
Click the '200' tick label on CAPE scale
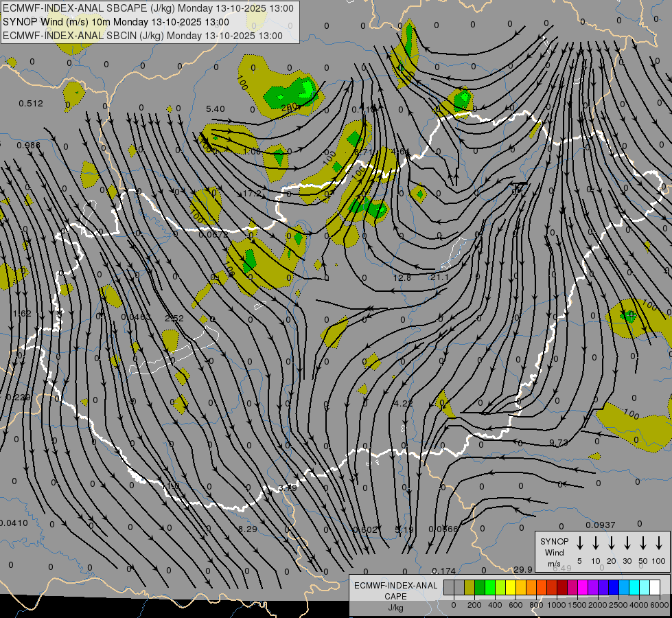click(474, 605)
